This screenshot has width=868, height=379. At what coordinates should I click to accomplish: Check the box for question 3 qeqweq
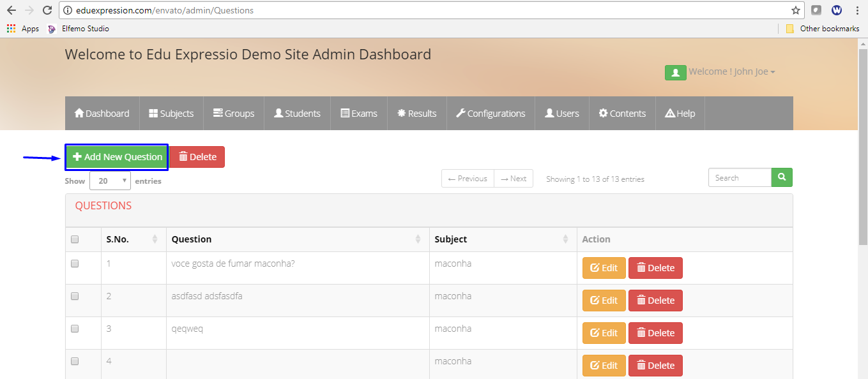(x=75, y=329)
